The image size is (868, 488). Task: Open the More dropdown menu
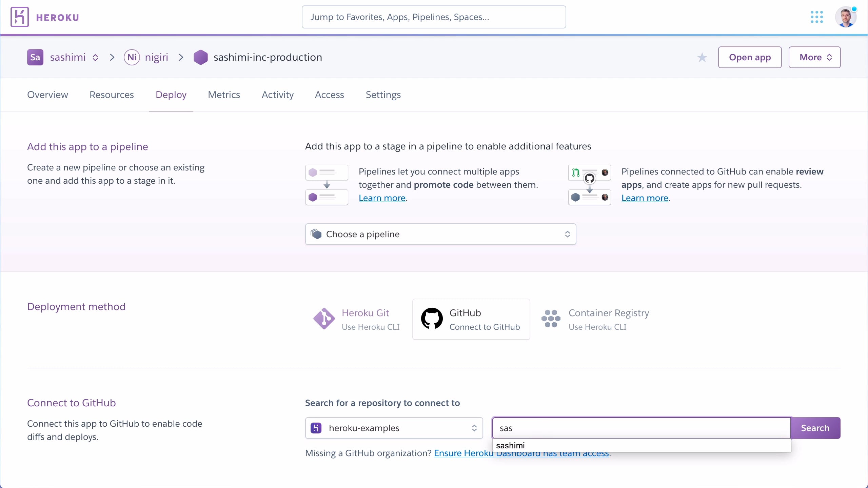tap(814, 57)
